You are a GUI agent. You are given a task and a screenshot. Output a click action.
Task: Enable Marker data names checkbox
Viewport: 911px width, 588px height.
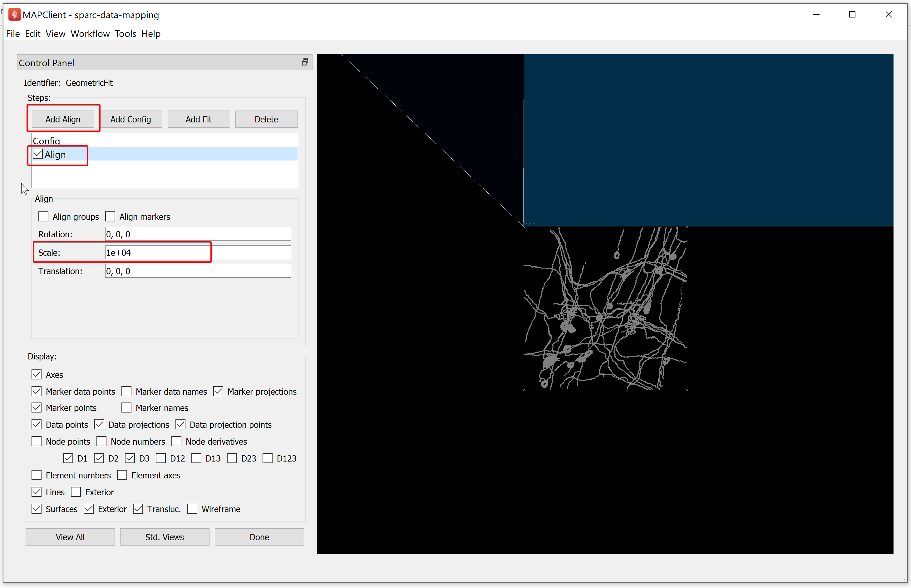(126, 391)
